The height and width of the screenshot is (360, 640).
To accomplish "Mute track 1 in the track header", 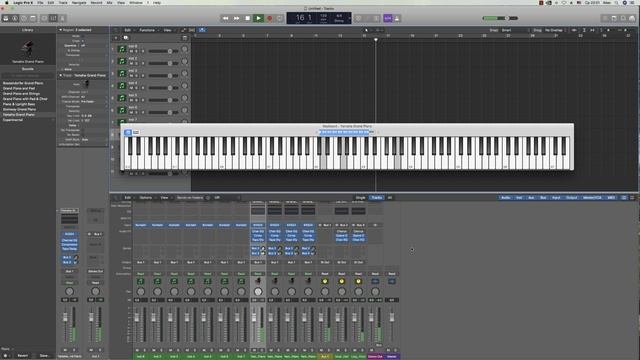I will (x=131, y=51).
